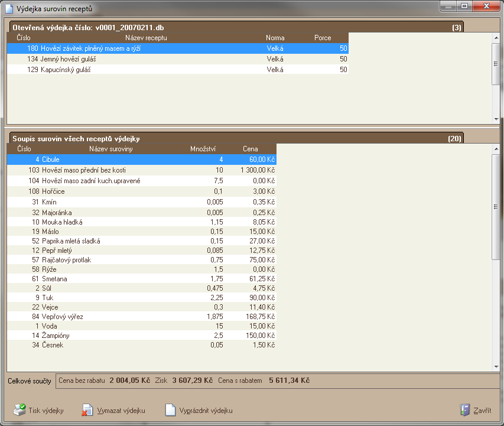Viewport: 504px width, 426px height.
Task: Click the recipe list scroll down arrow
Action: [496, 119]
